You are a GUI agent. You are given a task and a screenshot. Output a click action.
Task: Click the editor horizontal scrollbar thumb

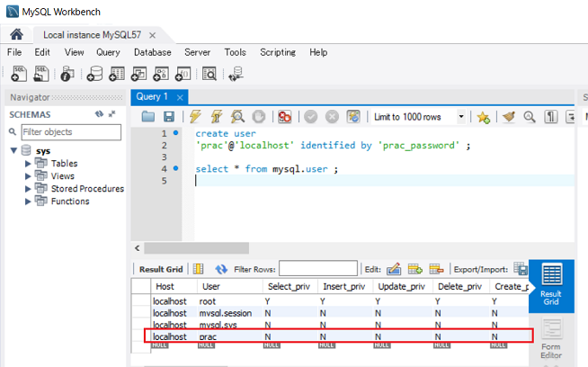coord(197,248)
